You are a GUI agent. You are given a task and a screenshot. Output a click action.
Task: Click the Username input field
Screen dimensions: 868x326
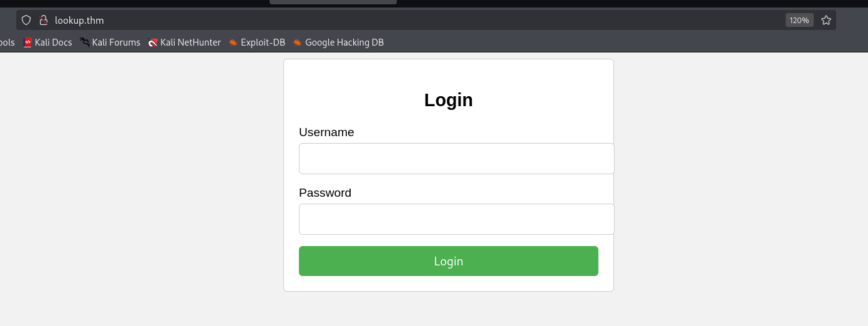pos(457,159)
